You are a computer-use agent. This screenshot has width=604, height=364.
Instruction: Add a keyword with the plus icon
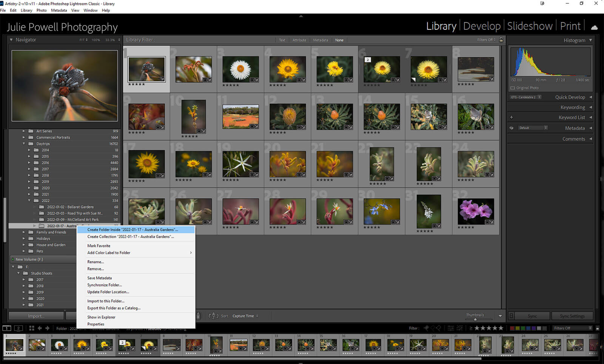(512, 117)
